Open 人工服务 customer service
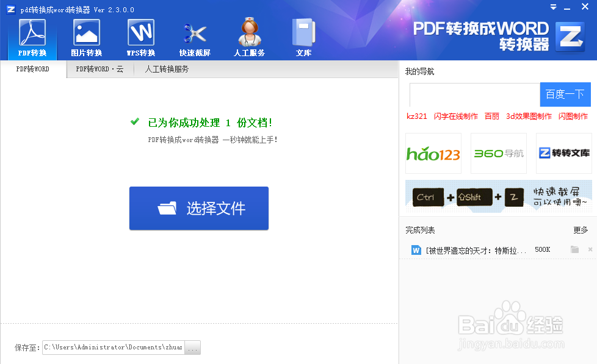Screen dimensions: 597x364 249,37
